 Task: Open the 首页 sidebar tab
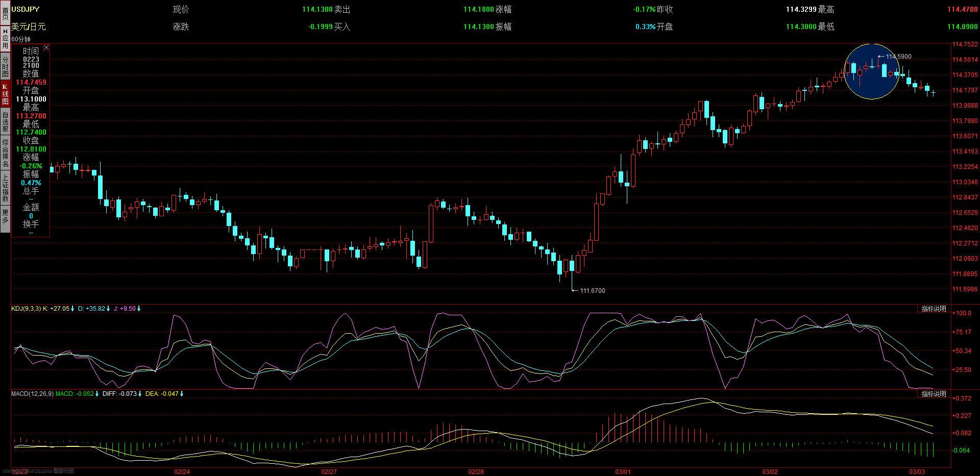[x=5, y=12]
